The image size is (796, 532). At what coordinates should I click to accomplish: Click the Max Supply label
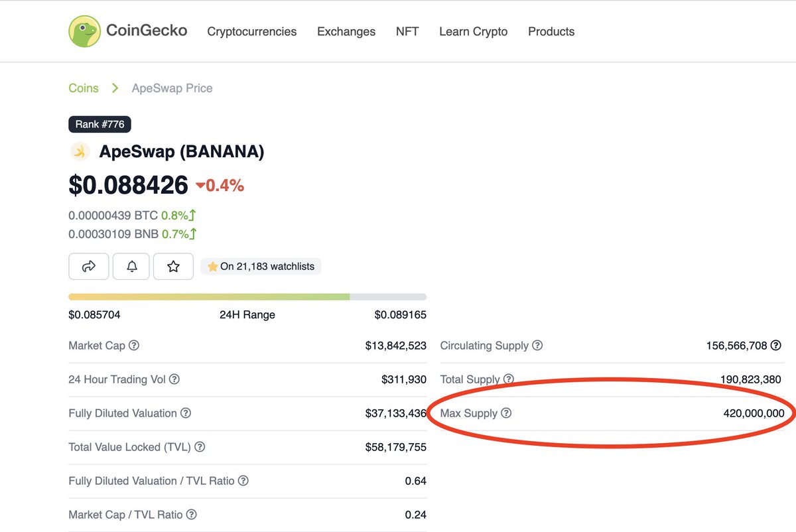pos(469,413)
